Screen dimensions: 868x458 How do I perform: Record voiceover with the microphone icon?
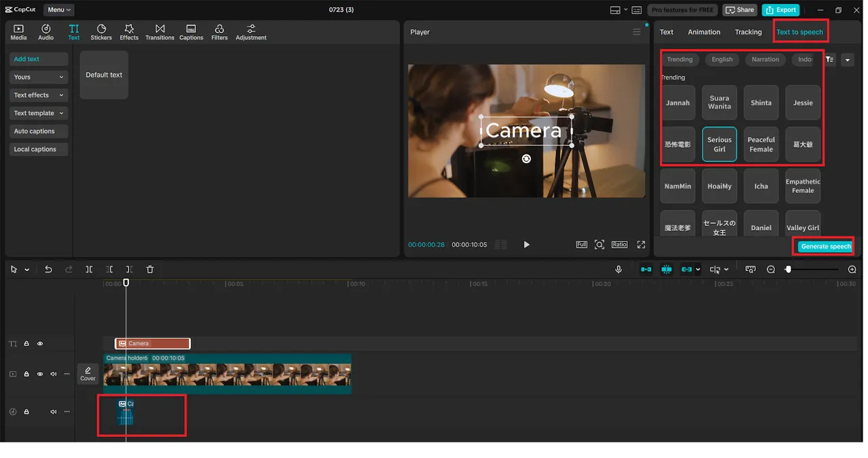[x=618, y=269]
